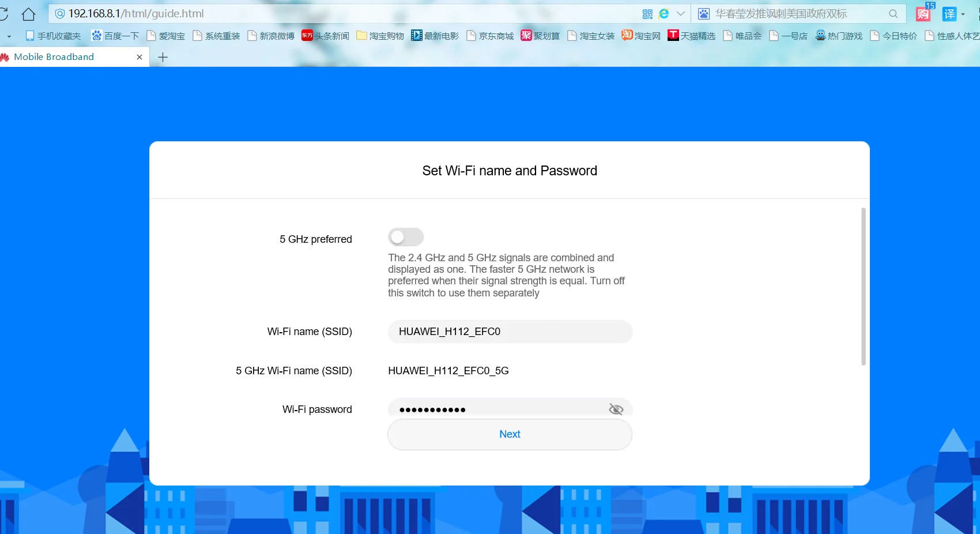Screen dimensions: 980x534
Task: Click the Next button
Action: point(510,434)
